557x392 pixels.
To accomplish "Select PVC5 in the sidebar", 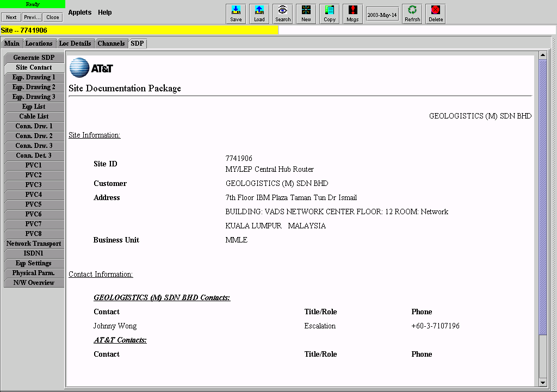I will (x=34, y=204).
